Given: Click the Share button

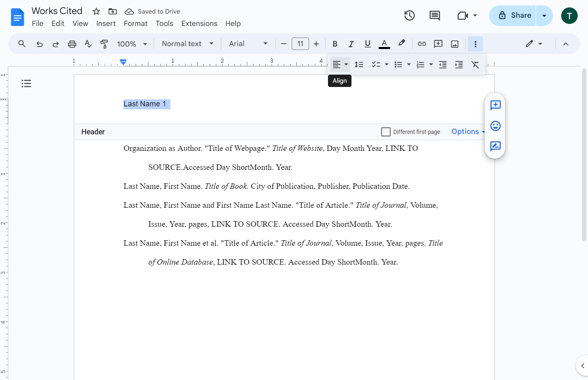Looking at the screenshot, I should click(513, 16).
